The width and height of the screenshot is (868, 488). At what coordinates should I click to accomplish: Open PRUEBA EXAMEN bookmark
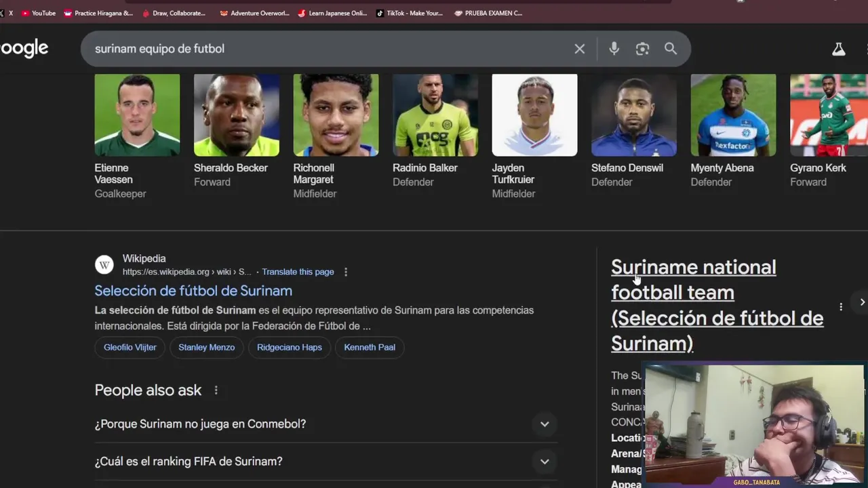click(x=488, y=13)
